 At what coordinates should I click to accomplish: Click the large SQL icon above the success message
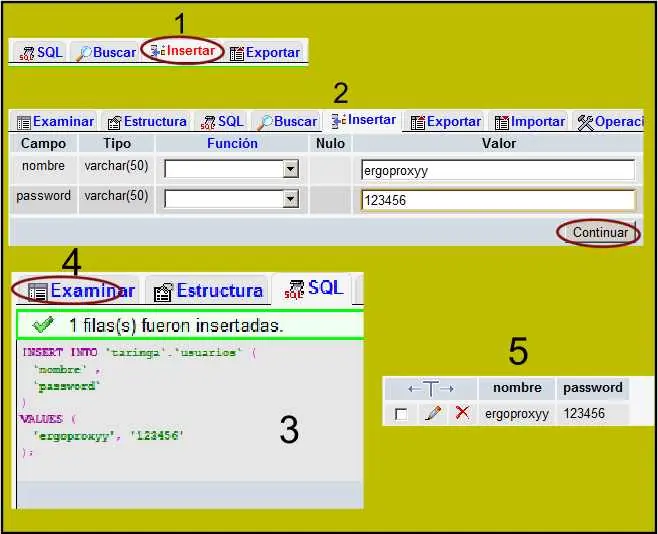[294, 290]
